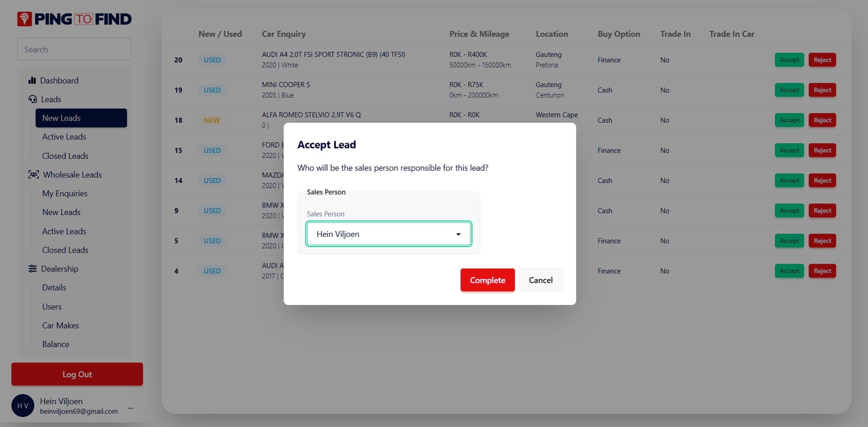Open the Sales Person dropdown arrow
The width and height of the screenshot is (868, 427).
coord(458,234)
